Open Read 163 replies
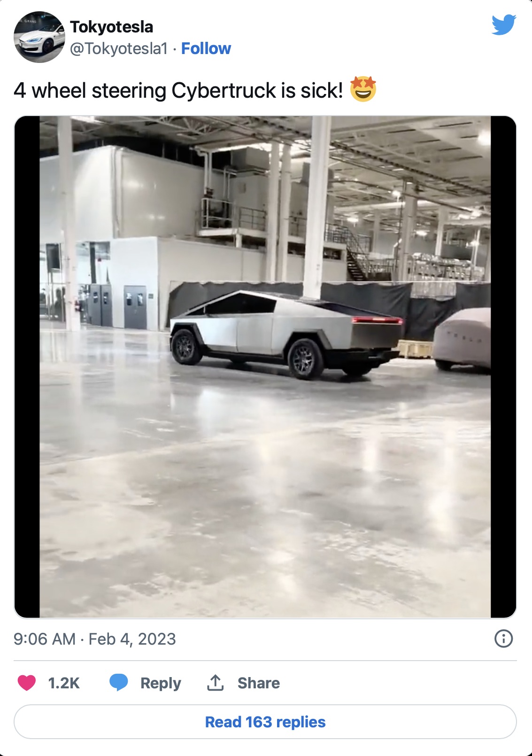532x756 pixels. click(x=265, y=722)
